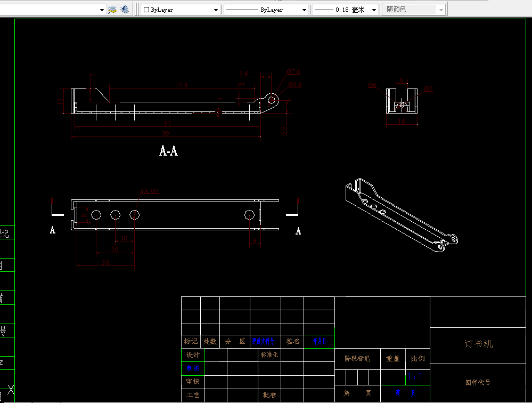Select the 1:1 scale value
The image size is (532, 403).
(x=415, y=376)
